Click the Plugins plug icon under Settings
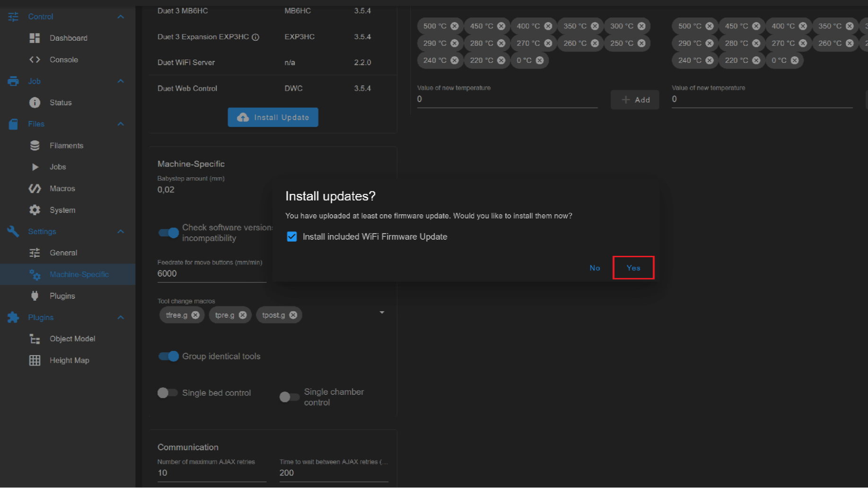Viewport: 868px width, 488px height. 35,296
